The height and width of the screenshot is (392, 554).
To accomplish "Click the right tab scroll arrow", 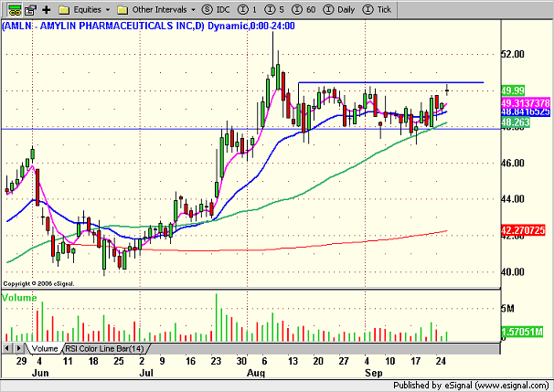I will 18,348.
